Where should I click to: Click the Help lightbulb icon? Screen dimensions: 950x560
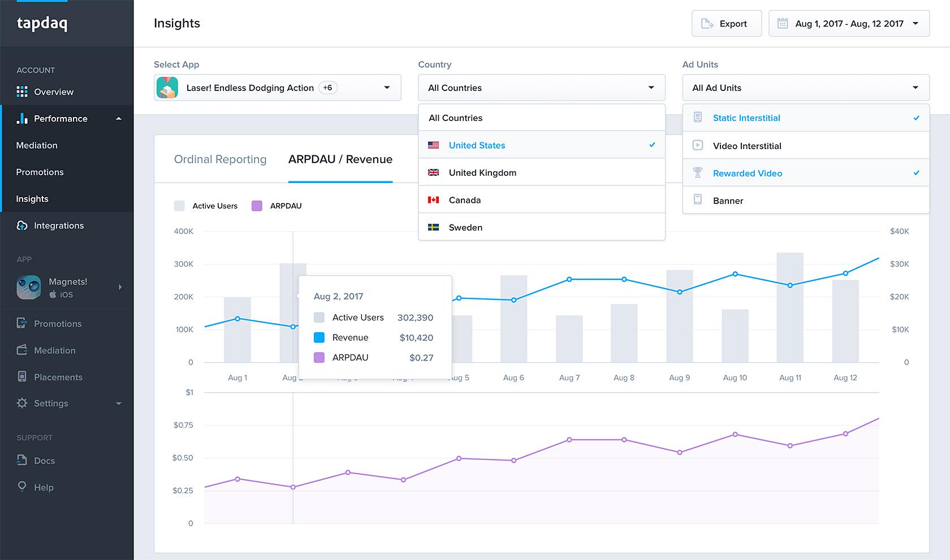coord(22,487)
